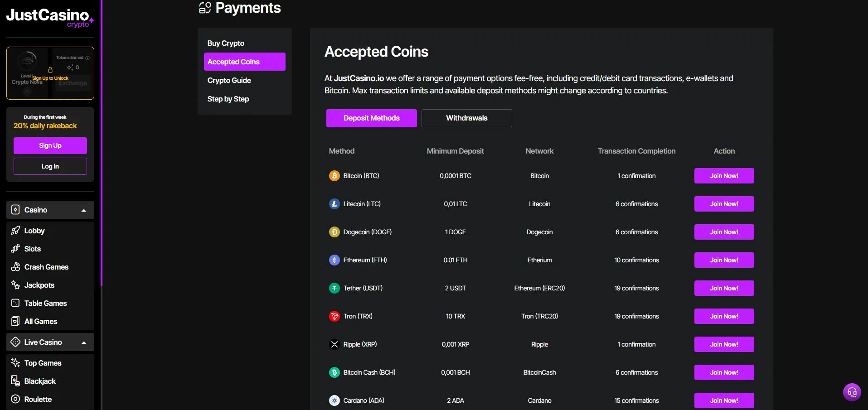868x410 pixels.
Task: Enable the Deposit Methods view
Action: (x=371, y=118)
